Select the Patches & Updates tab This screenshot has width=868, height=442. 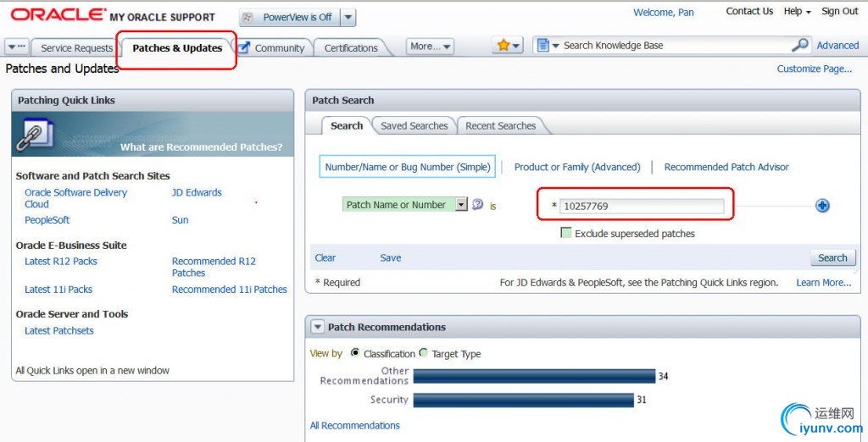(x=177, y=48)
